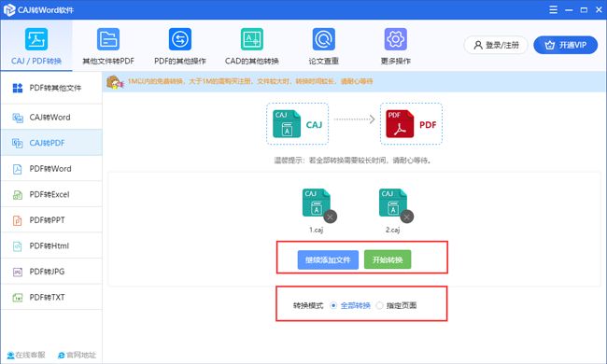607x364 pixels.
Task: Choose the 全部转换 radio option
Action: (350, 305)
